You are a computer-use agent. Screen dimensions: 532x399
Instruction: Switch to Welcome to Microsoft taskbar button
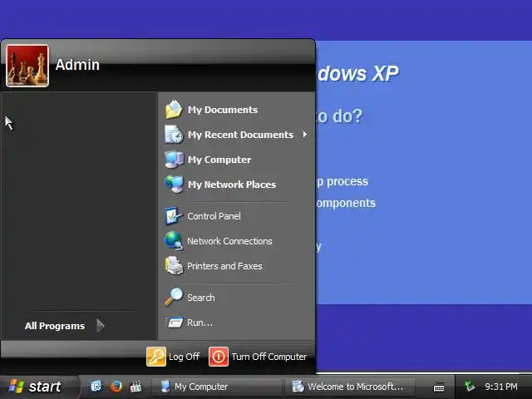coord(349,387)
